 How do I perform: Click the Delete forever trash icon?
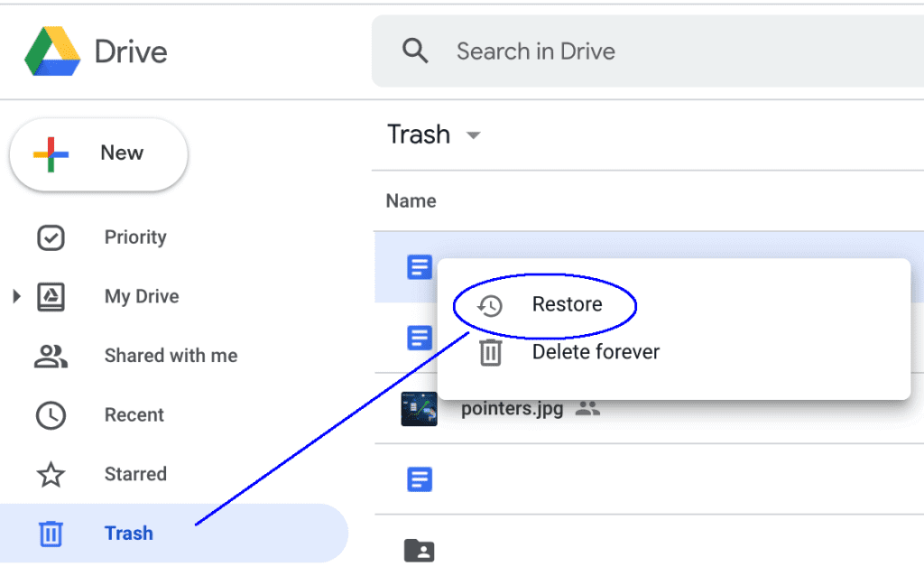490,352
